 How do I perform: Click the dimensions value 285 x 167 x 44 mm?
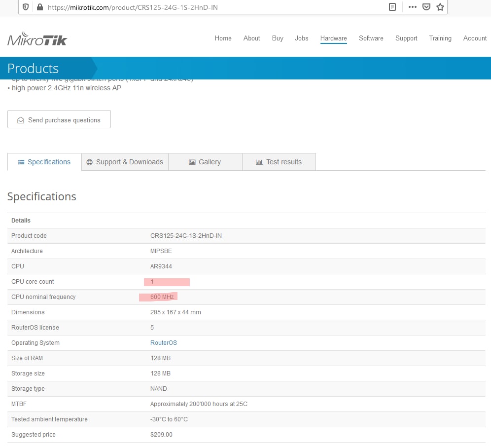point(175,312)
